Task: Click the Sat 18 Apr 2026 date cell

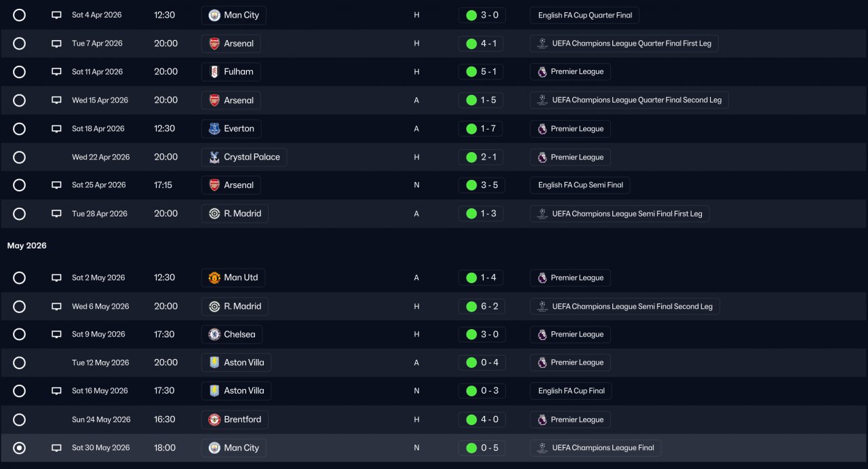Action: click(x=98, y=129)
